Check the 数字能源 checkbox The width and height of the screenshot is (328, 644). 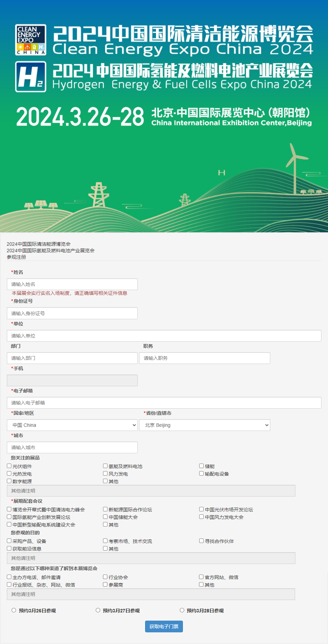coord(9,481)
